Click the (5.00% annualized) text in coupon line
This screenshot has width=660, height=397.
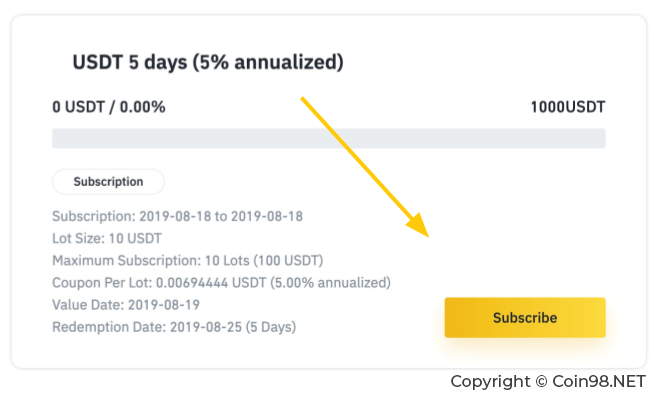(x=330, y=282)
